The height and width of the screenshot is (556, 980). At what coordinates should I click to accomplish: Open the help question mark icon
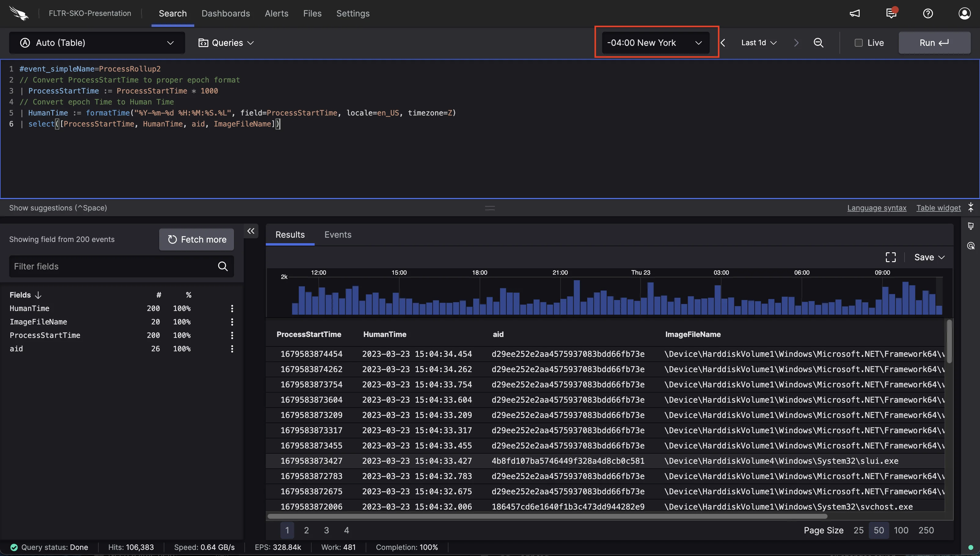[x=928, y=13]
